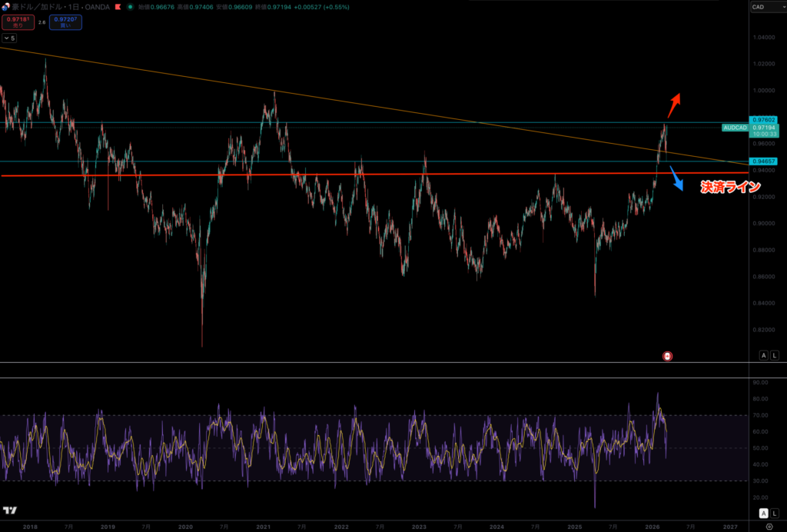Click the Canada flag event marker icon
This screenshot has height=532, width=787.
tap(668, 356)
